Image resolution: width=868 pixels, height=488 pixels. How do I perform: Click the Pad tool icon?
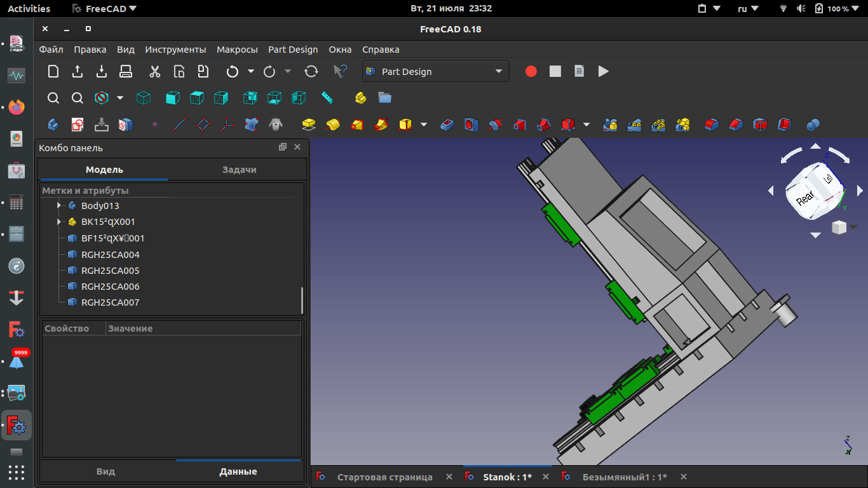[309, 125]
